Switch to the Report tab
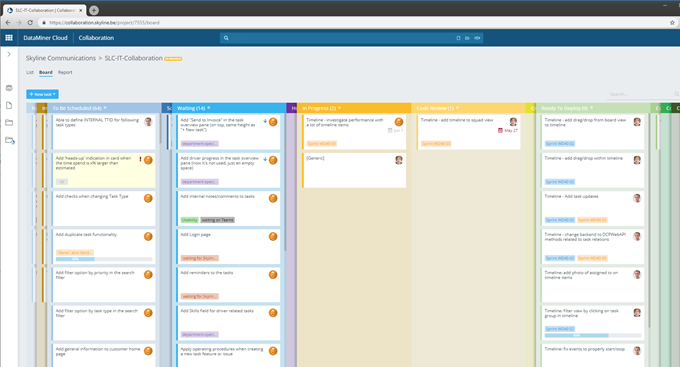Viewport: 680px width, 367px height. (x=65, y=72)
